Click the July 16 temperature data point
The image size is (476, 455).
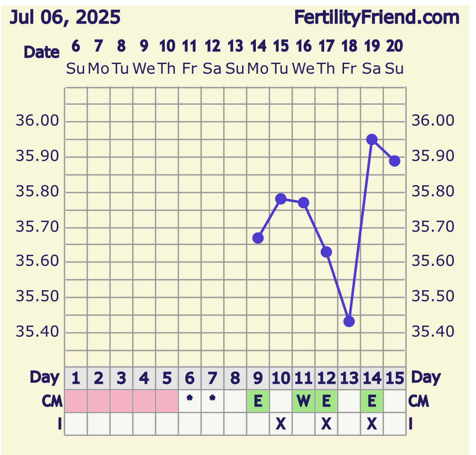pos(303,203)
